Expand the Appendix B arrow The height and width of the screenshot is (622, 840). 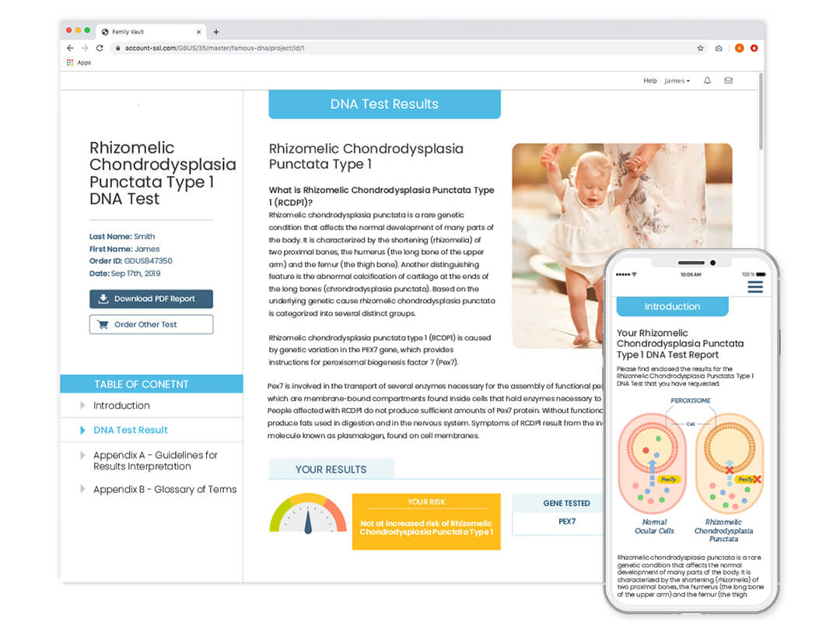pos(82,488)
